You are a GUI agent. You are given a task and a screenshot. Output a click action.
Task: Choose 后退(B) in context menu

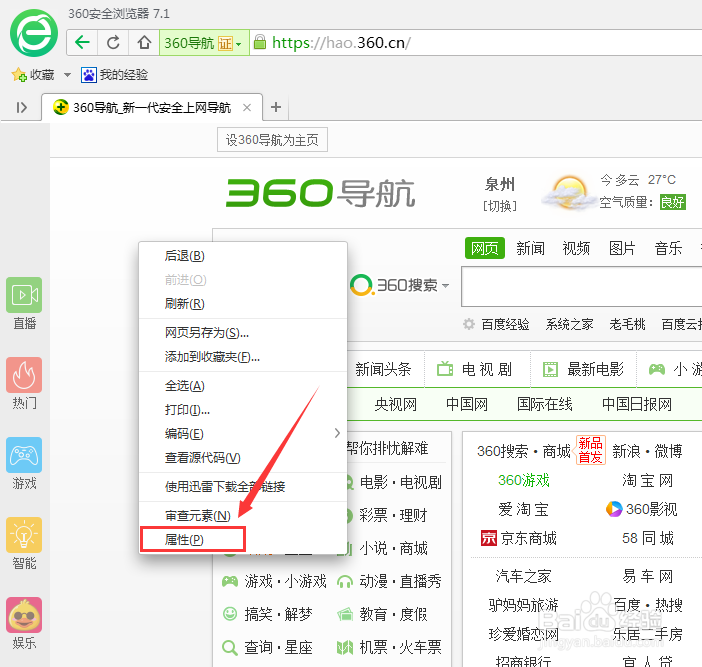(x=243, y=256)
